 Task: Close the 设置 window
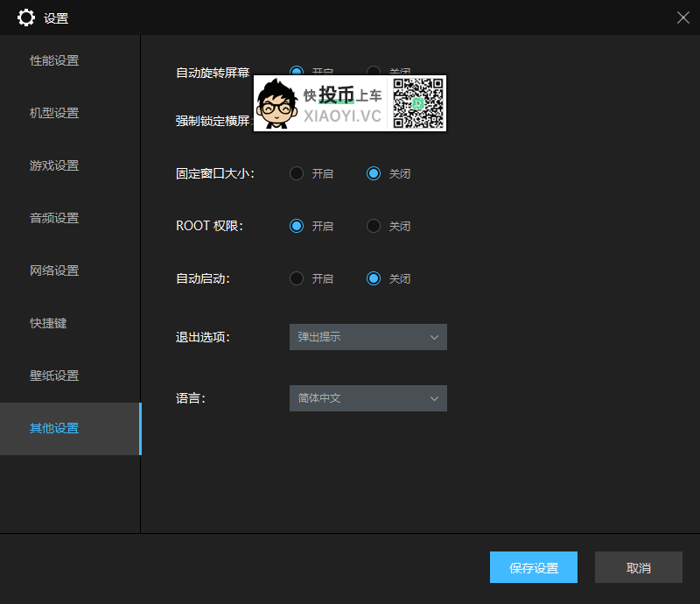(683, 18)
